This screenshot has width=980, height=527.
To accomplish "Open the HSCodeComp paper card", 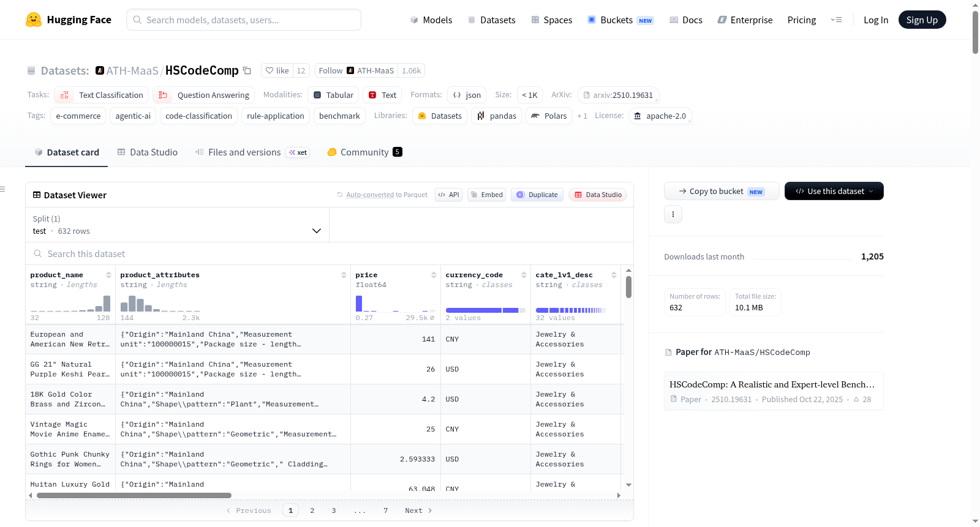I will pyautogui.click(x=774, y=391).
